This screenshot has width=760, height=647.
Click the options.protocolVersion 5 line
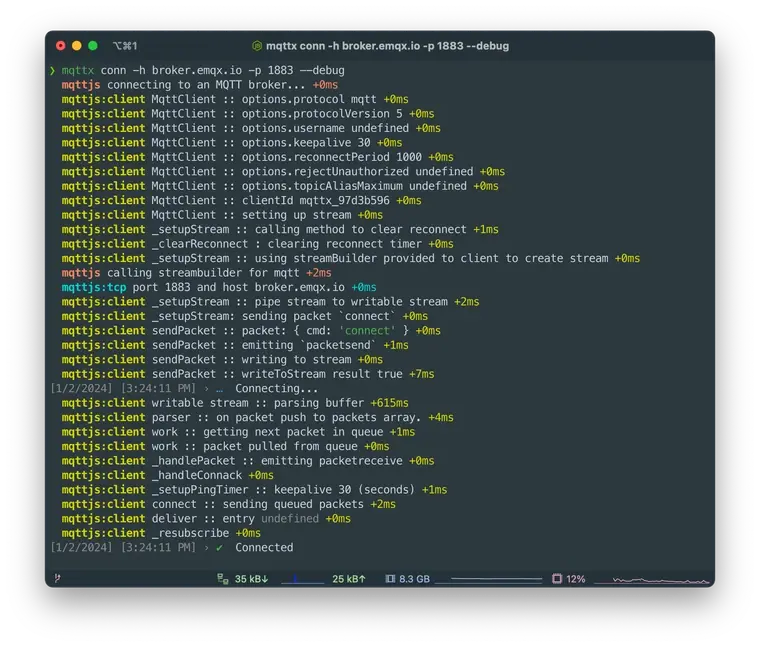248,114
